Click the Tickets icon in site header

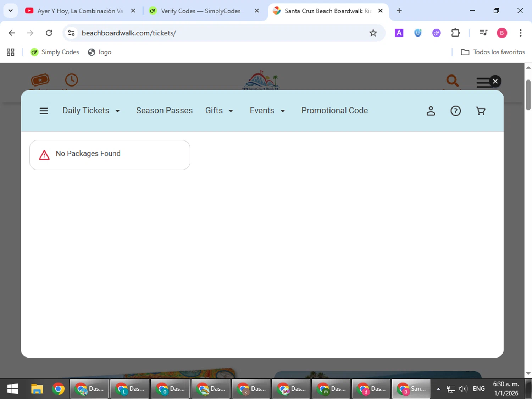point(40,80)
